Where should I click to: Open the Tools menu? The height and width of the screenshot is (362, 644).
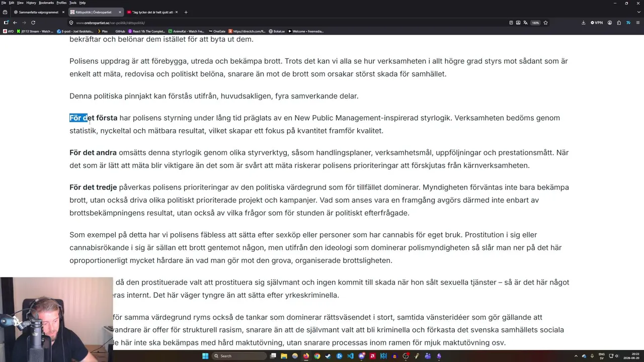coord(73,3)
